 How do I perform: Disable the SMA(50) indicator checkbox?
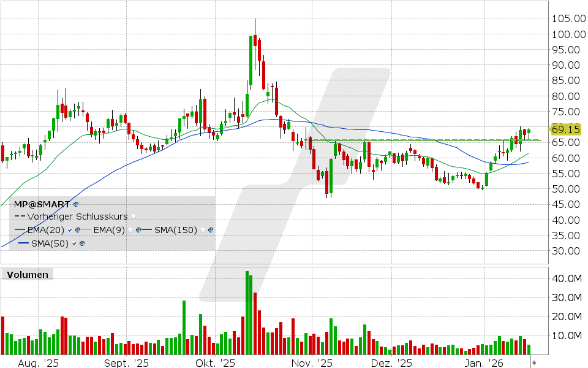coord(73,243)
